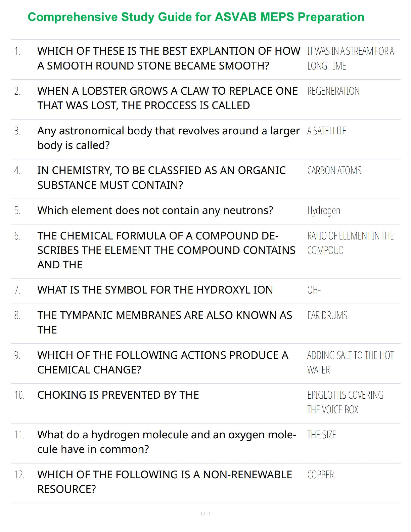The width and height of the screenshot is (411, 532).
Task: Select the 'OH-' hydroxyl ion answer
Action: pyautogui.click(x=314, y=290)
